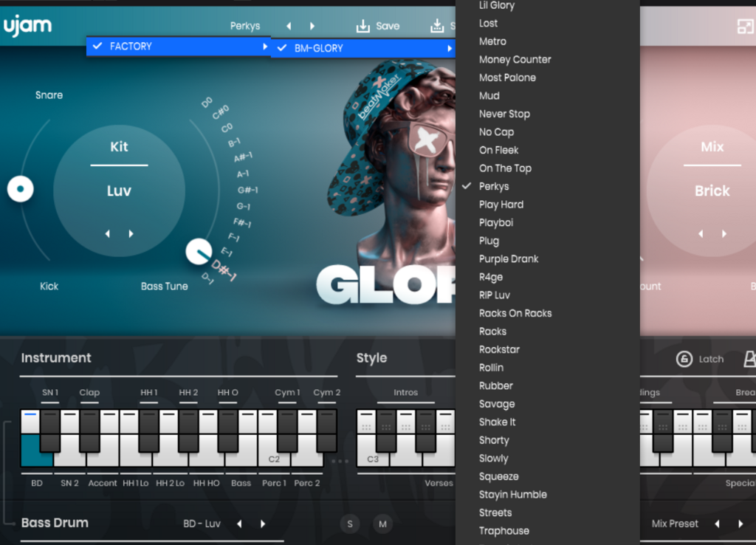Image resolution: width=756 pixels, height=545 pixels.
Task: Click the Save preset download icon
Action: (x=362, y=26)
